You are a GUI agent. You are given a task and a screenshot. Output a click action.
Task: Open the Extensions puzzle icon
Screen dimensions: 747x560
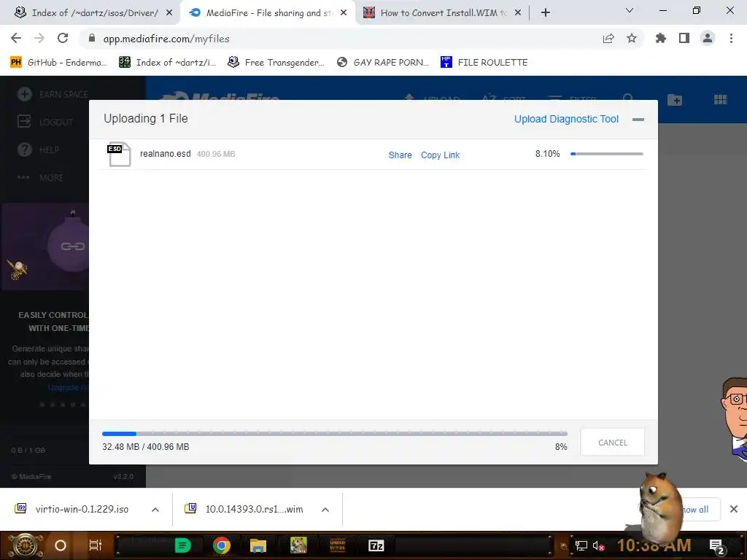point(661,38)
